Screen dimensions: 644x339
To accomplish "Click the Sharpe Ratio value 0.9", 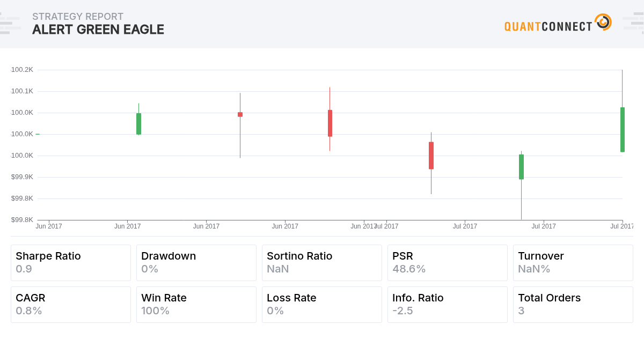I will click(x=24, y=269).
